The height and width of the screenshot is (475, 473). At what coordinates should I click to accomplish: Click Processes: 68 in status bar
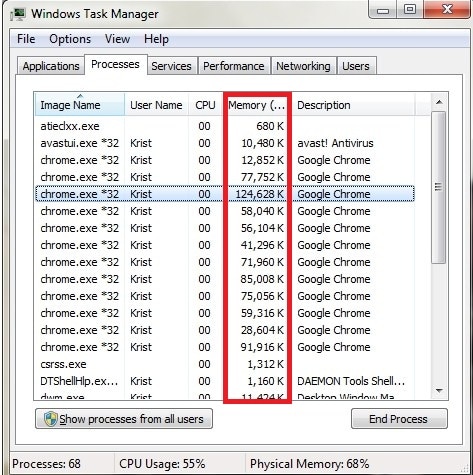(x=46, y=464)
